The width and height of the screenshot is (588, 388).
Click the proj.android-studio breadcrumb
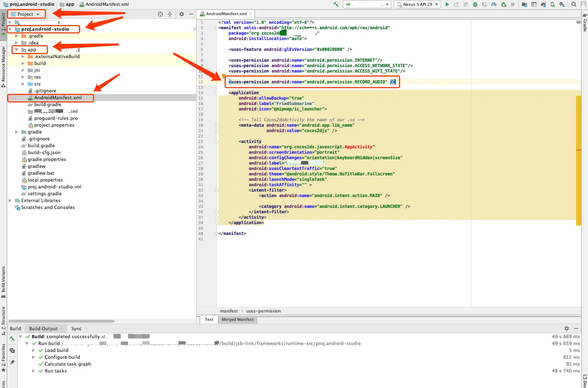point(29,4)
